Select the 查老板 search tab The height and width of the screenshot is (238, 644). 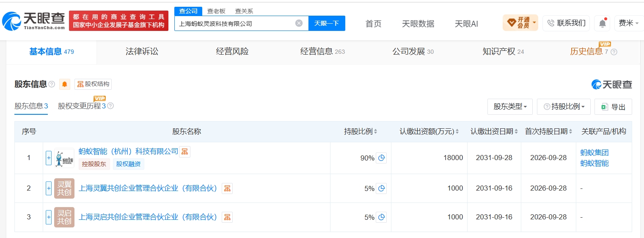(216, 11)
